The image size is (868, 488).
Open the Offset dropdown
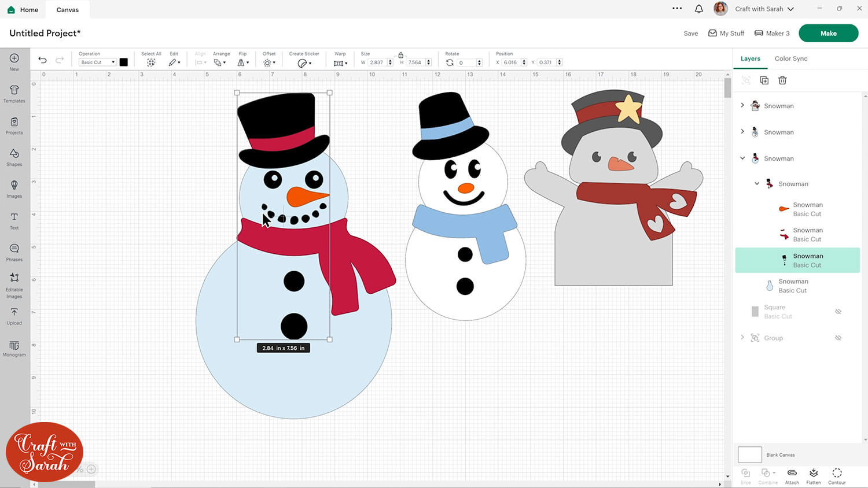click(269, 62)
